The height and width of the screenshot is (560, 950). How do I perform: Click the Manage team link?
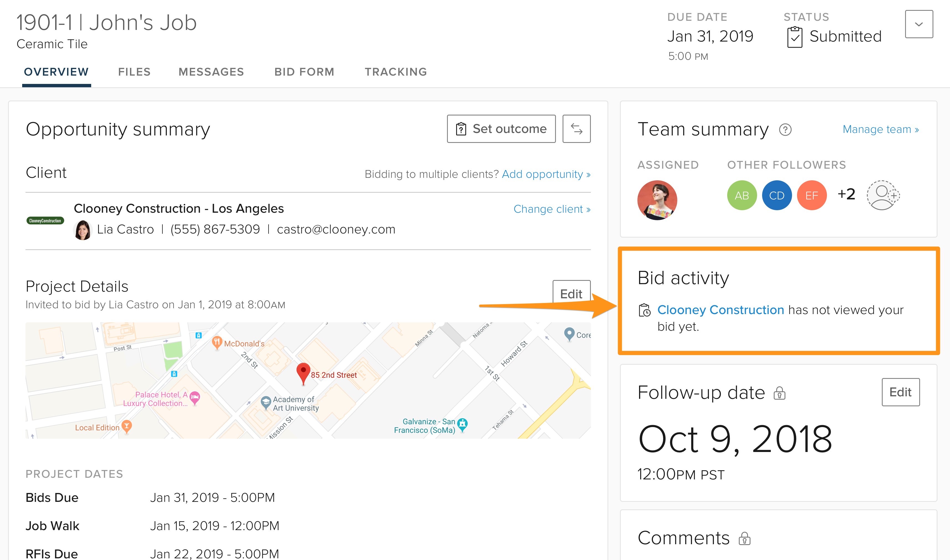point(880,129)
